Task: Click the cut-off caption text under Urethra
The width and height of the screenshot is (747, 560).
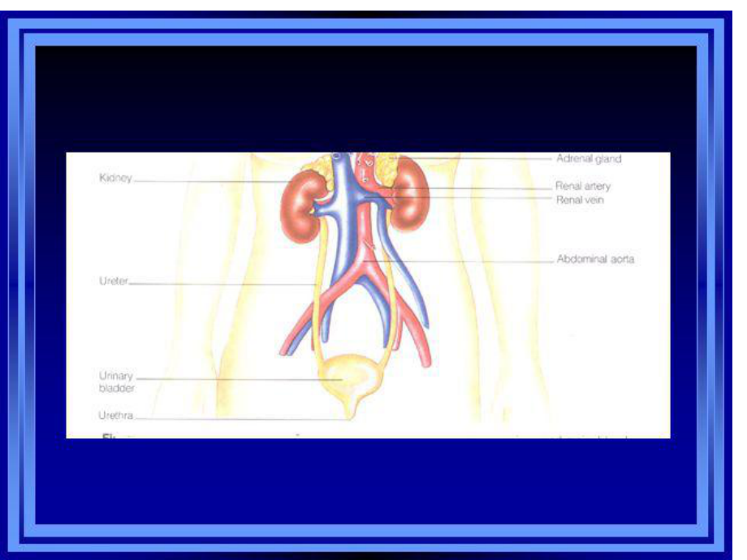Action: pos(110,436)
